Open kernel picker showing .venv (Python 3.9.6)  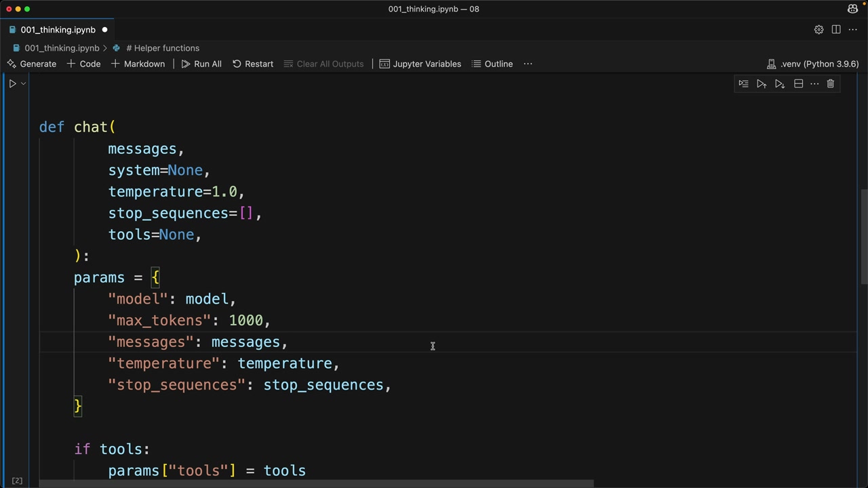pyautogui.click(x=812, y=64)
